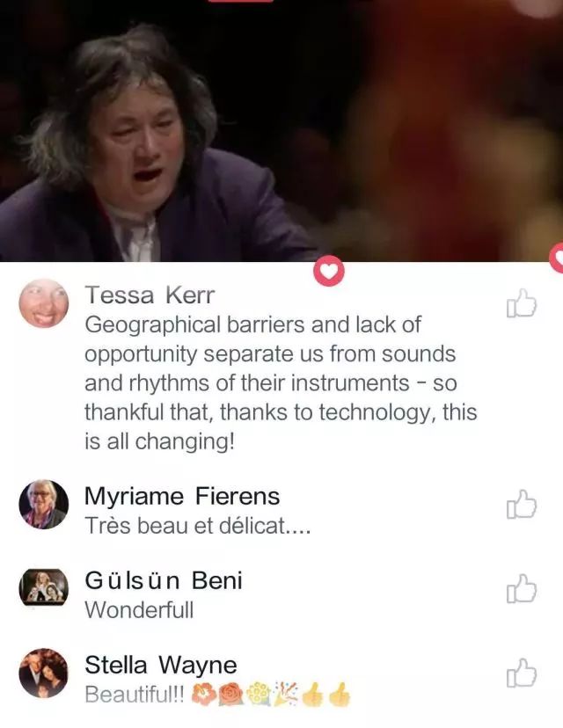The width and height of the screenshot is (563, 728).
Task: Open Myriame Fierens' profile picture
Action: point(44,504)
